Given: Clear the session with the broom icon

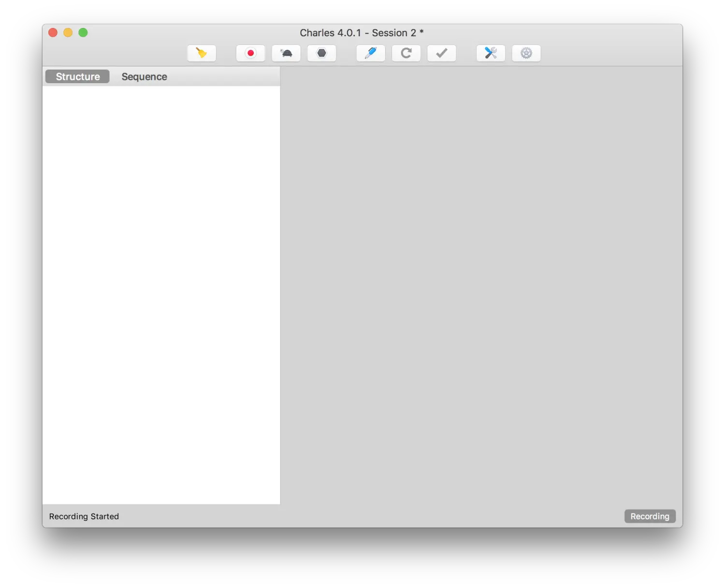Looking at the screenshot, I should (202, 53).
